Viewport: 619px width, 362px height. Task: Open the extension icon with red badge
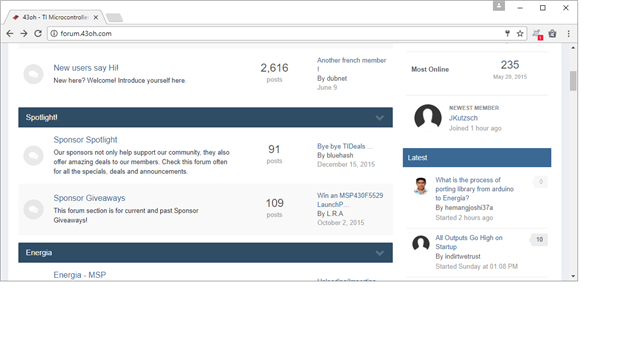537,34
